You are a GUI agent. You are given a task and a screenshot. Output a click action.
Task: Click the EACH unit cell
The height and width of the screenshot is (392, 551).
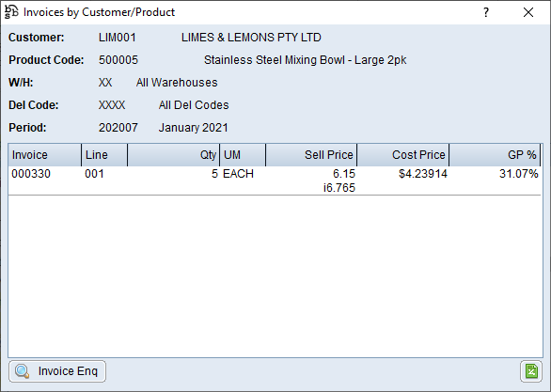[238, 174]
